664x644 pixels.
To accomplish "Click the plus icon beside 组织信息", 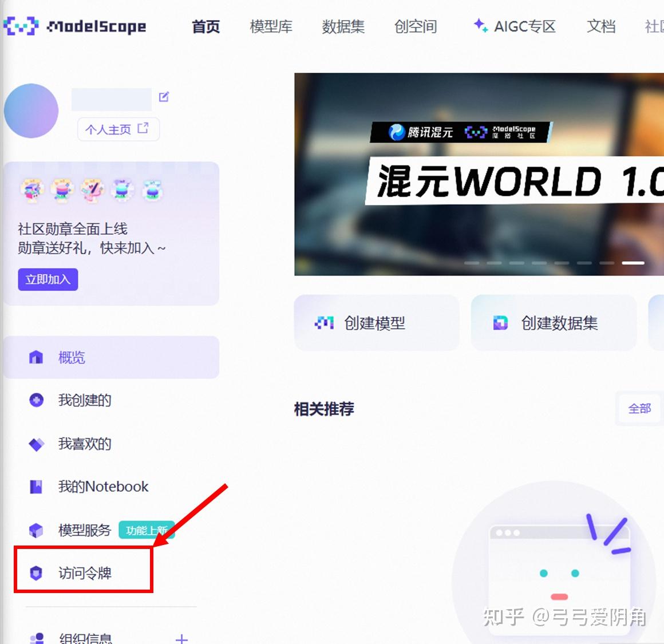I will coord(181,638).
